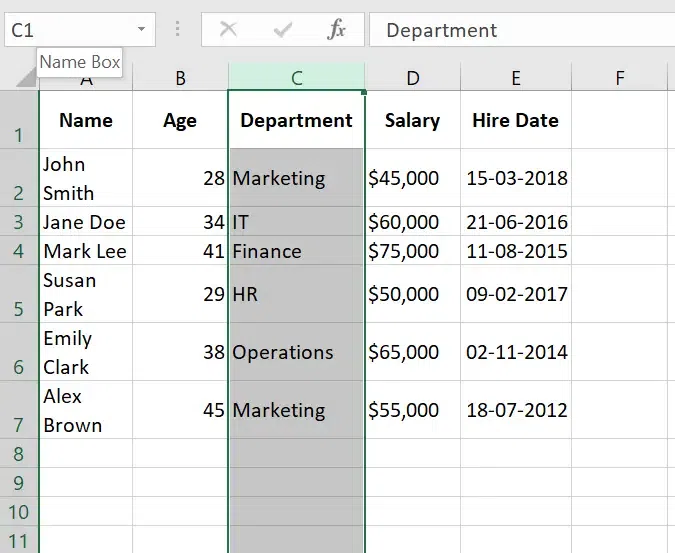The width and height of the screenshot is (675, 553).
Task: Select row 8 header
Action: (19, 454)
